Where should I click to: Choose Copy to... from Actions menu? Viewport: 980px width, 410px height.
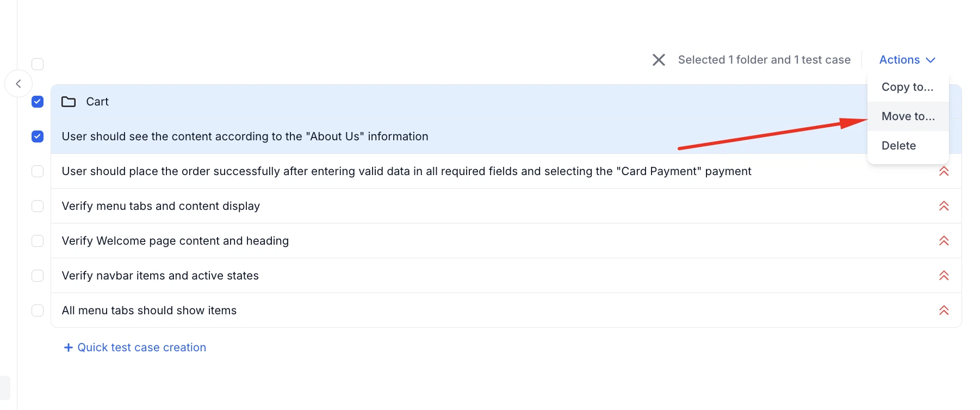(x=908, y=87)
